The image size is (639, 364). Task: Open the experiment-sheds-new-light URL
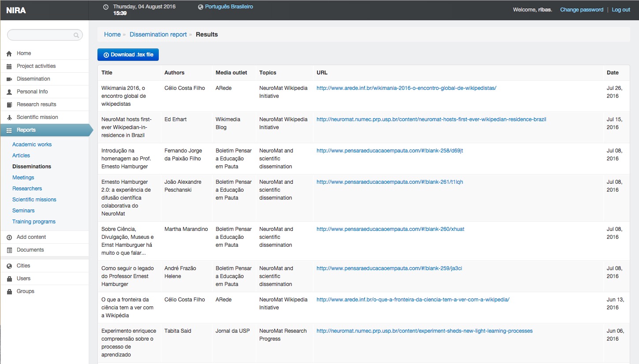[425, 331]
